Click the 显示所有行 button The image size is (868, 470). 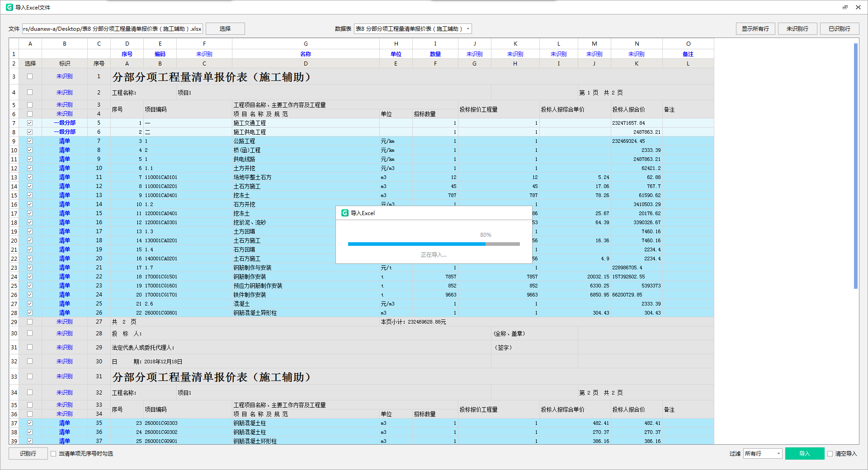click(755, 28)
